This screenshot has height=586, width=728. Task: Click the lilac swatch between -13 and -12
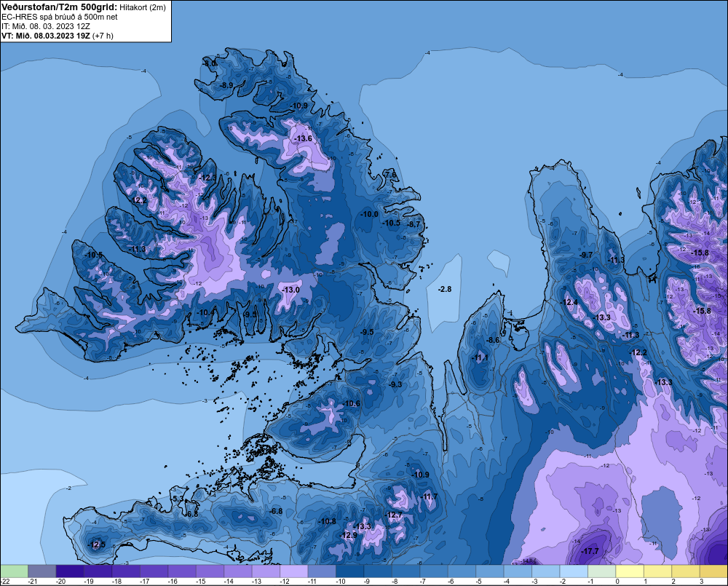pos(266,571)
